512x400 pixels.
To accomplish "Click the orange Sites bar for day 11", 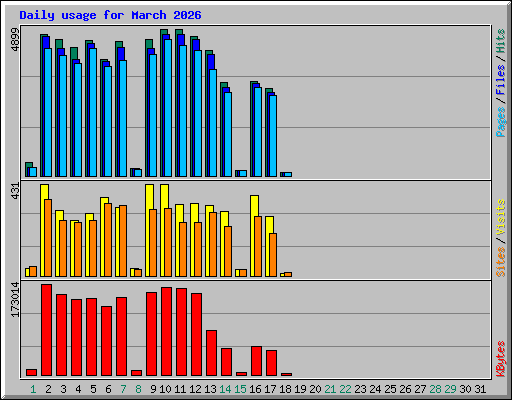I will click(x=183, y=249).
